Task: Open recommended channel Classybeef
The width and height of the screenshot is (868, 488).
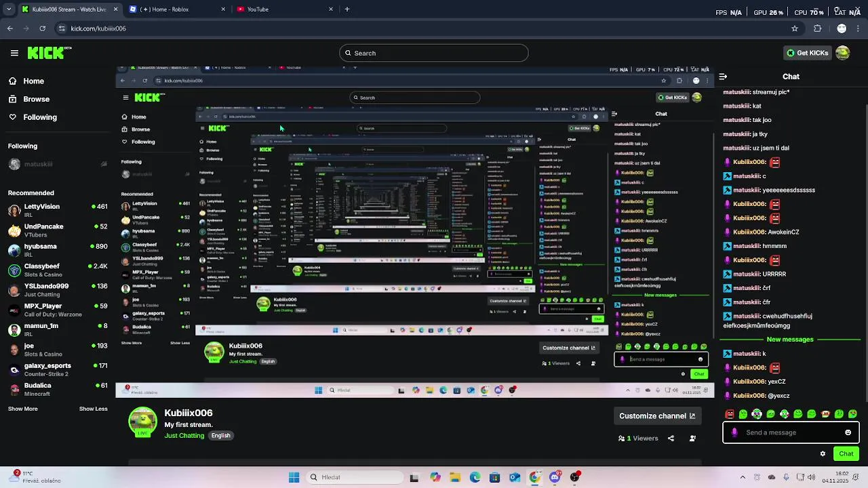Action: coord(58,270)
